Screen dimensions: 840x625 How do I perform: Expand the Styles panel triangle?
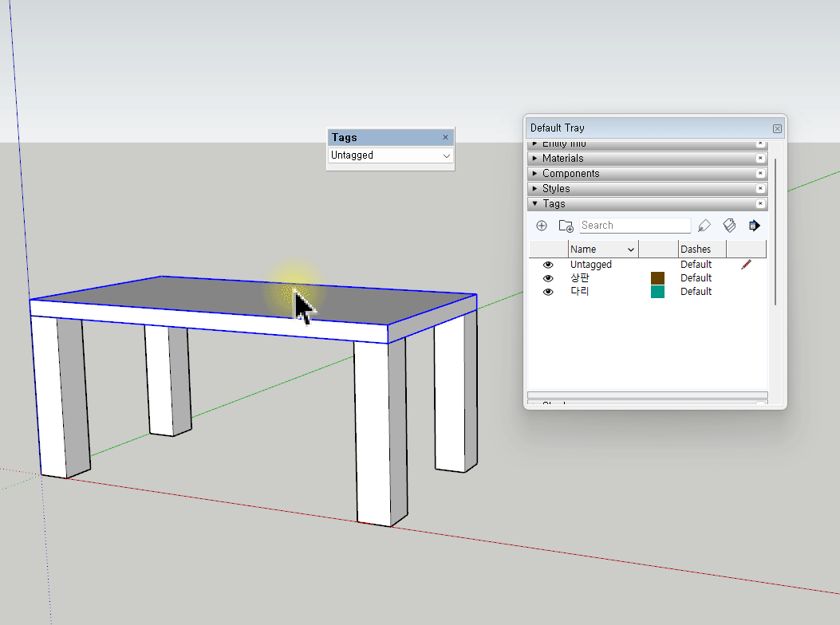[534, 188]
